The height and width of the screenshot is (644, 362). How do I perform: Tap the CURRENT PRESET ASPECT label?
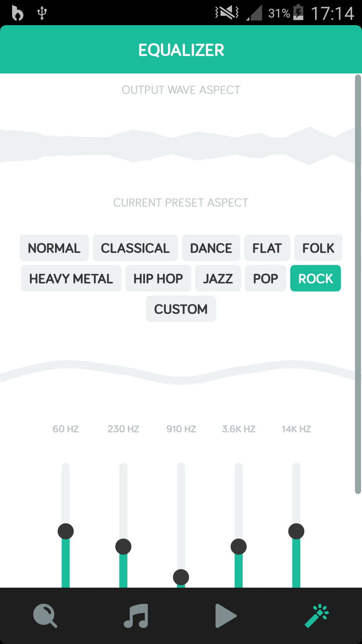181,203
